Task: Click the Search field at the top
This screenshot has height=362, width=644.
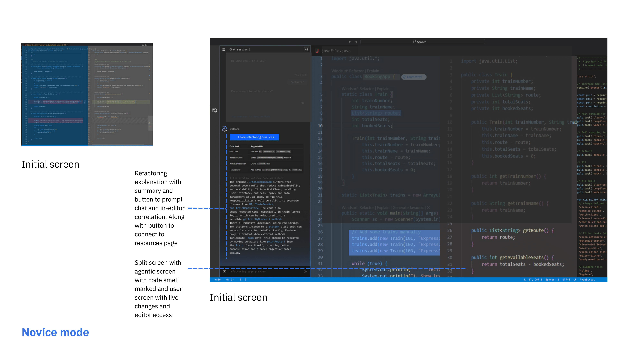Action: pos(422,42)
